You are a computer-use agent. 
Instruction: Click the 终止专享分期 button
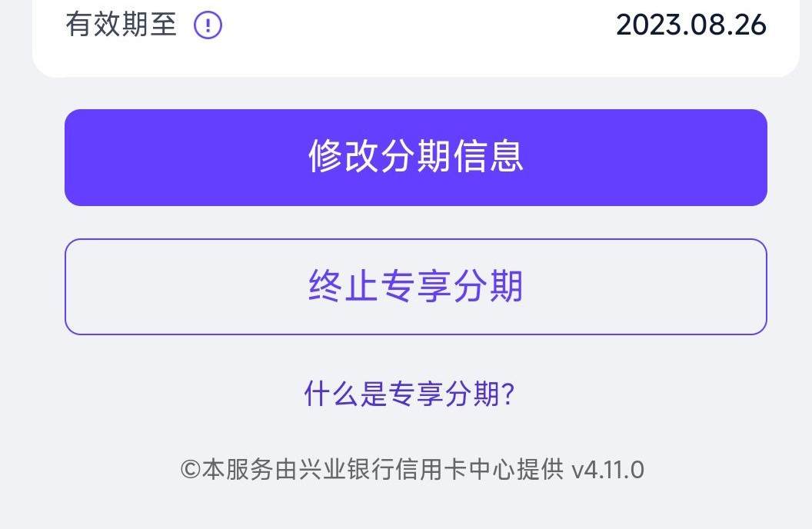tap(416, 287)
